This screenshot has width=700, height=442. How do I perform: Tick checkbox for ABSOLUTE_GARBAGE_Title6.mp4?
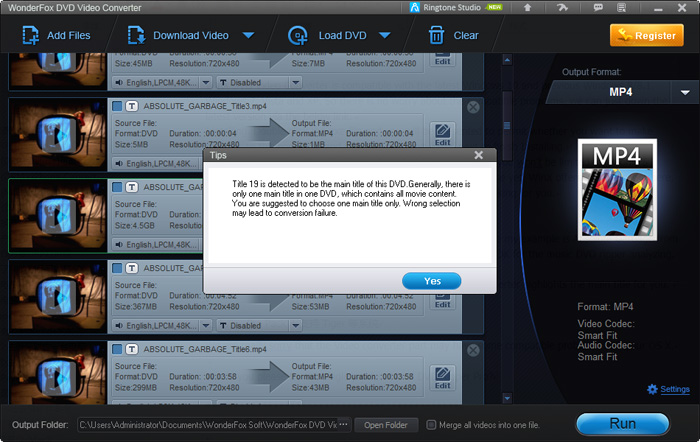tap(117, 349)
